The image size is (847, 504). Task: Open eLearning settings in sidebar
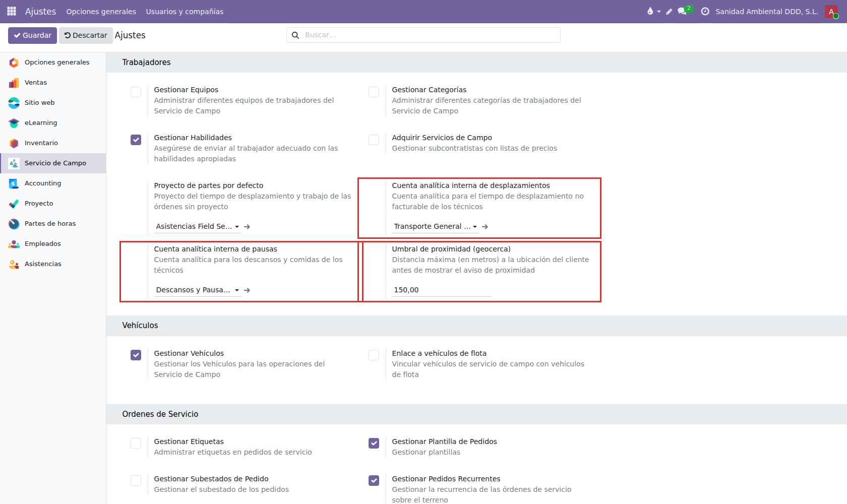click(x=53, y=123)
